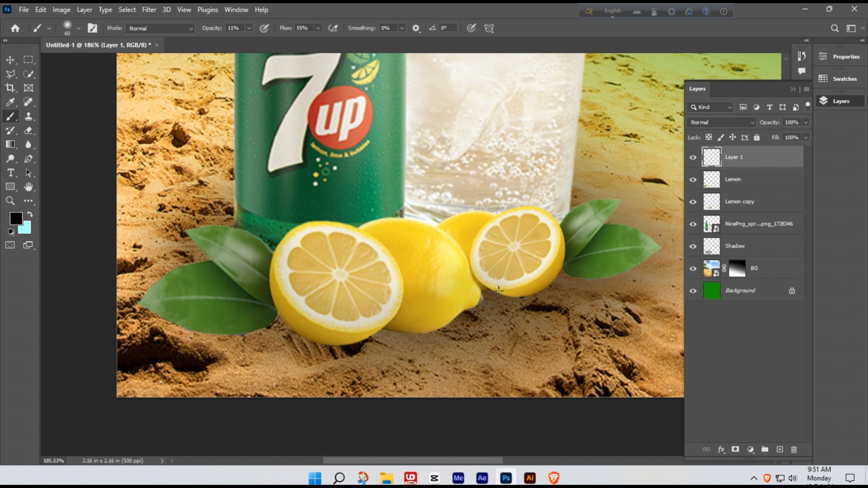Open the layer blend mode dropdown
The height and width of the screenshot is (488, 868).
[722, 123]
